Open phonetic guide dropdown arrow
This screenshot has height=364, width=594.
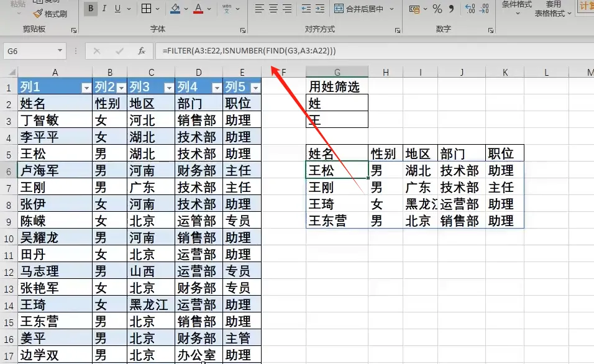[238, 9]
